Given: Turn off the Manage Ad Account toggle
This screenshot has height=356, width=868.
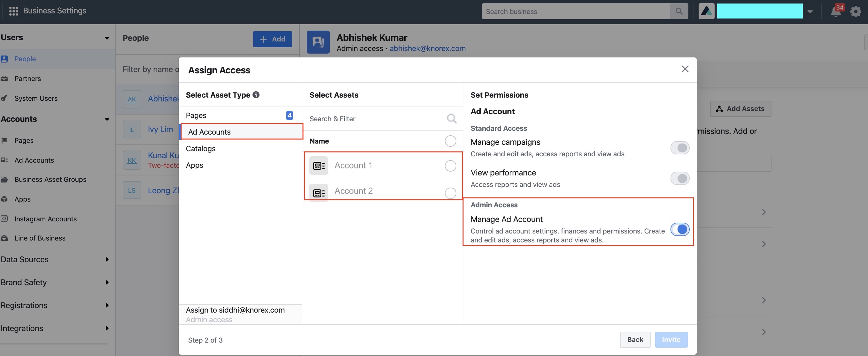Looking at the screenshot, I should (x=679, y=229).
